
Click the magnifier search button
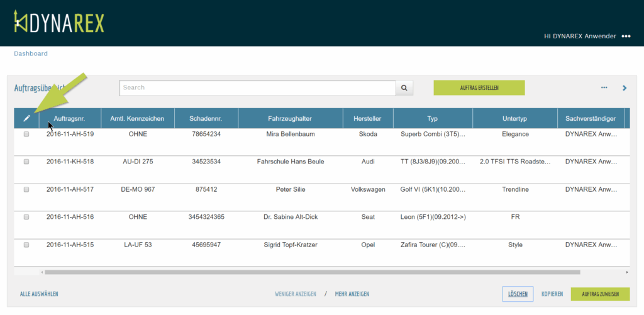pyautogui.click(x=404, y=88)
